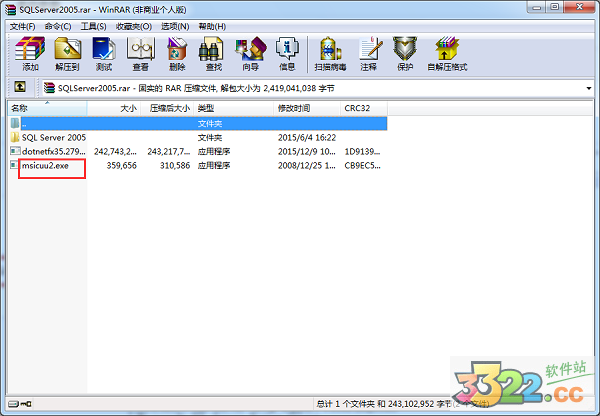Viewport: 600px width, 416px height.
Task: Click the parent folder '..' icon
Action: pos(15,123)
